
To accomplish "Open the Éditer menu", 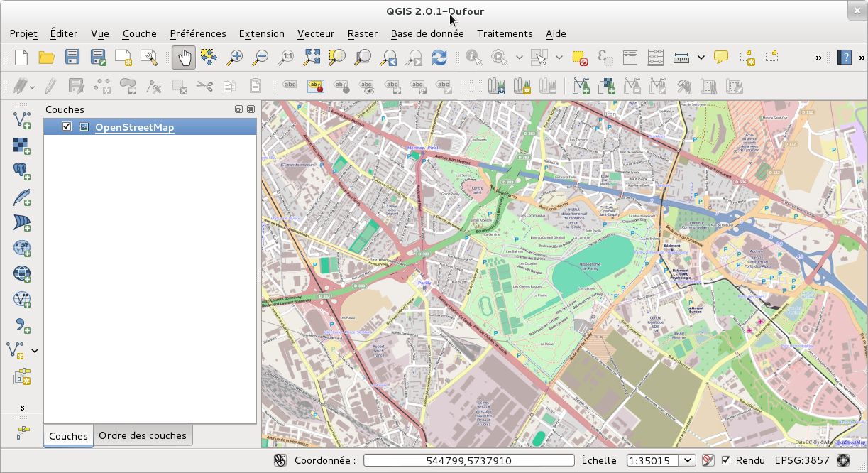I will (x=64, y=33).
